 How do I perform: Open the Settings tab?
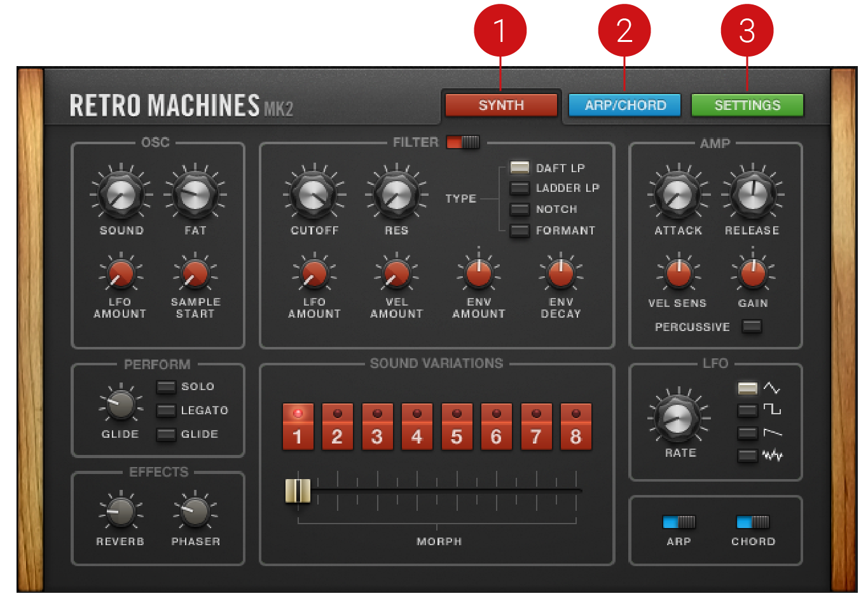point(747,105)
